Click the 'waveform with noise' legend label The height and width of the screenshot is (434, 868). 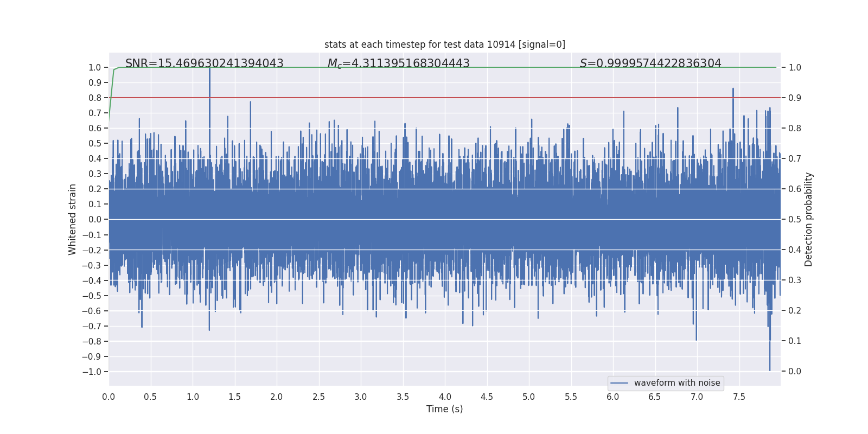676,383
